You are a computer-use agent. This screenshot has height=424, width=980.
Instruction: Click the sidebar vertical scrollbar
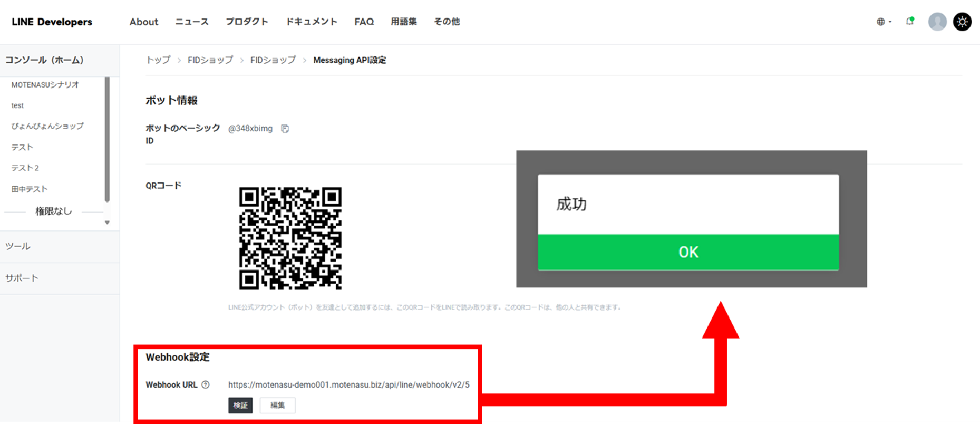tap(107, 140)
